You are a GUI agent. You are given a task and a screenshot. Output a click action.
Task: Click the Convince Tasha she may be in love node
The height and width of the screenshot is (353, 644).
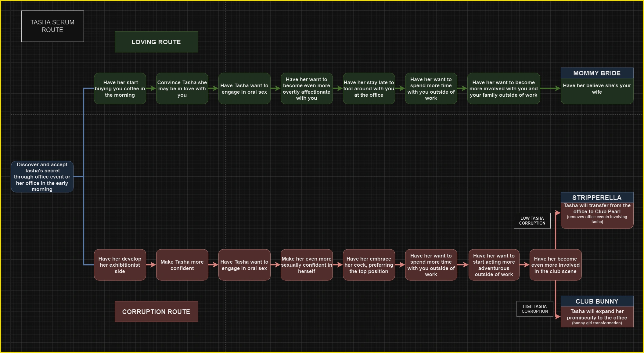[182, 88]
